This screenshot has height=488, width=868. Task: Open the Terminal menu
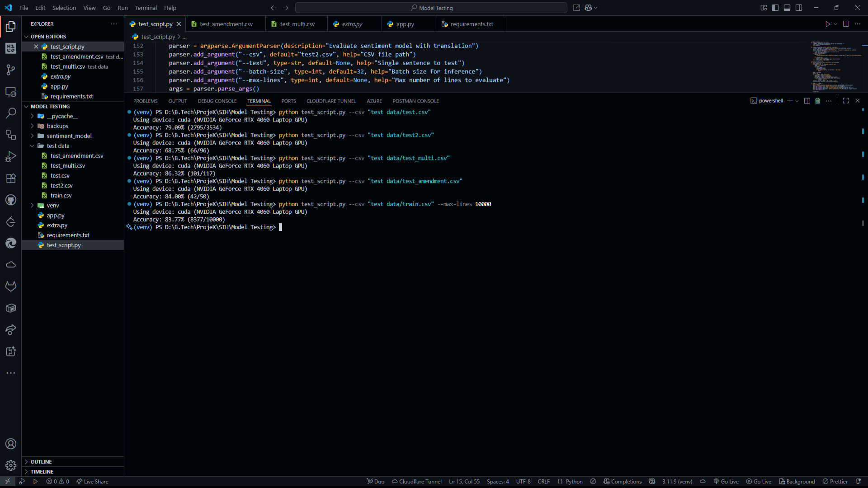click(146, 8)
